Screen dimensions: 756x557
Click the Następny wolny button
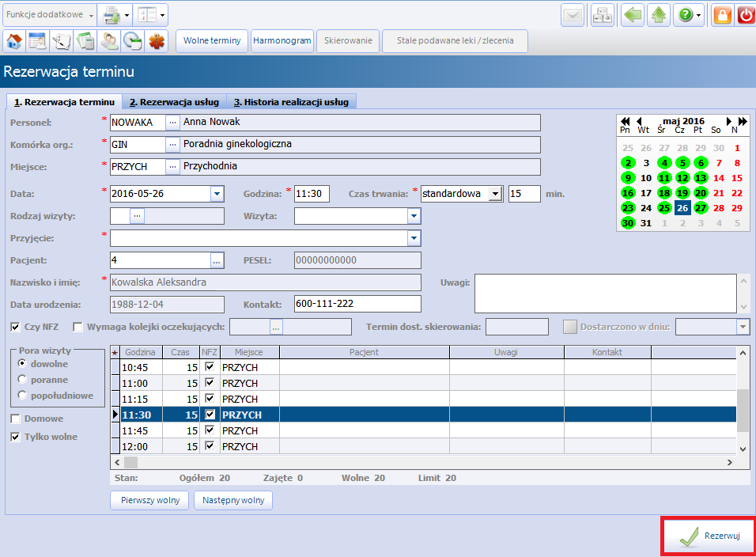coord(233,501)
